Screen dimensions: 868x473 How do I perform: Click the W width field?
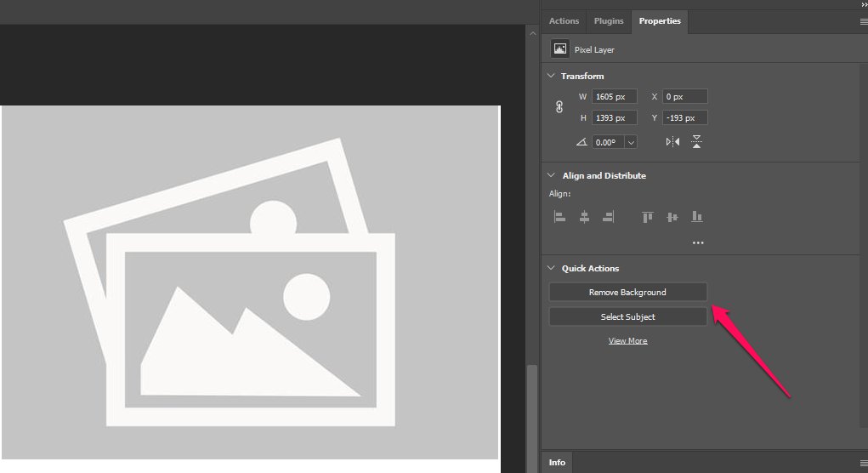(614, 96)
